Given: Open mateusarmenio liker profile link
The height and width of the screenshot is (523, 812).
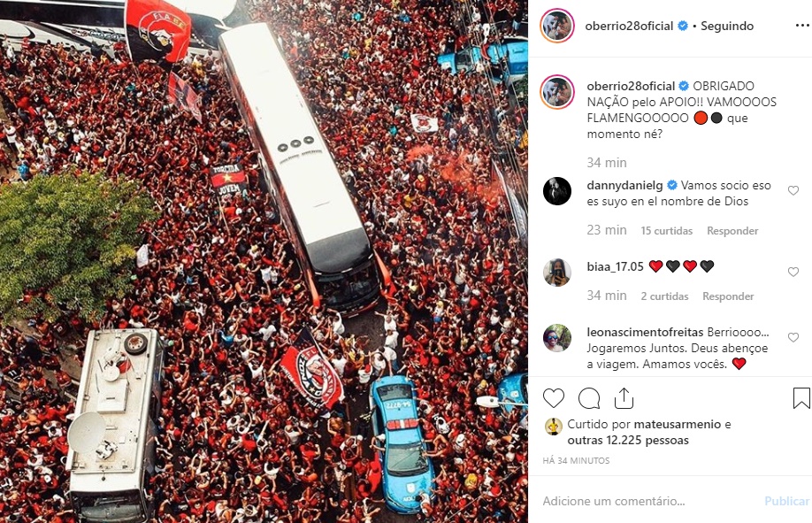Looking at the screenshot, I should click(677, 425).
